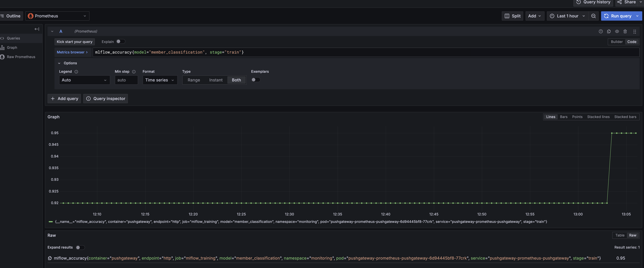Click the plus icon on Add query

point(53,99)
